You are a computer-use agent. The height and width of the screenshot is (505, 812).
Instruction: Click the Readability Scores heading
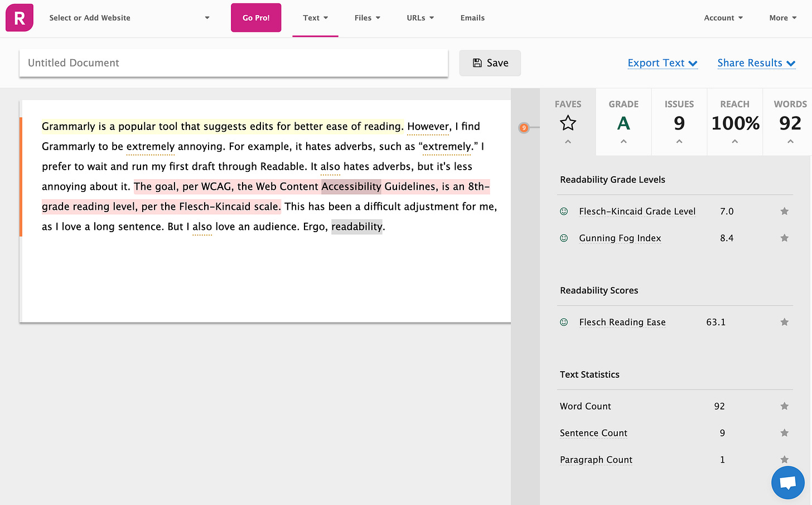599,291
